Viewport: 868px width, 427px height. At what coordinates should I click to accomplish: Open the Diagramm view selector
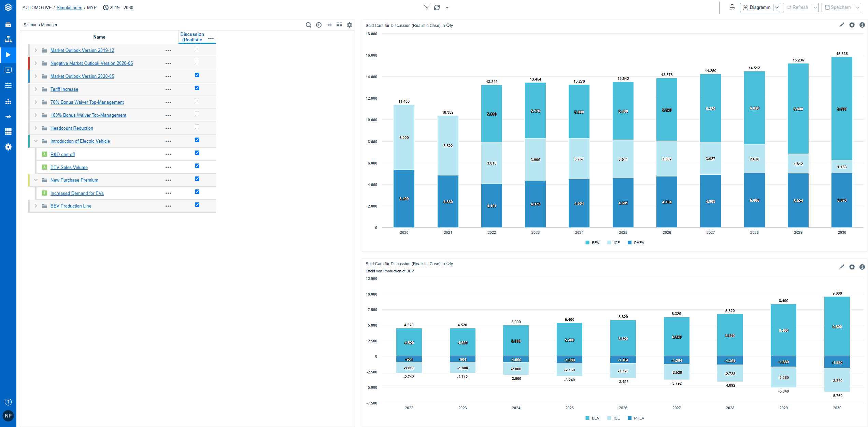pos(777,7)
